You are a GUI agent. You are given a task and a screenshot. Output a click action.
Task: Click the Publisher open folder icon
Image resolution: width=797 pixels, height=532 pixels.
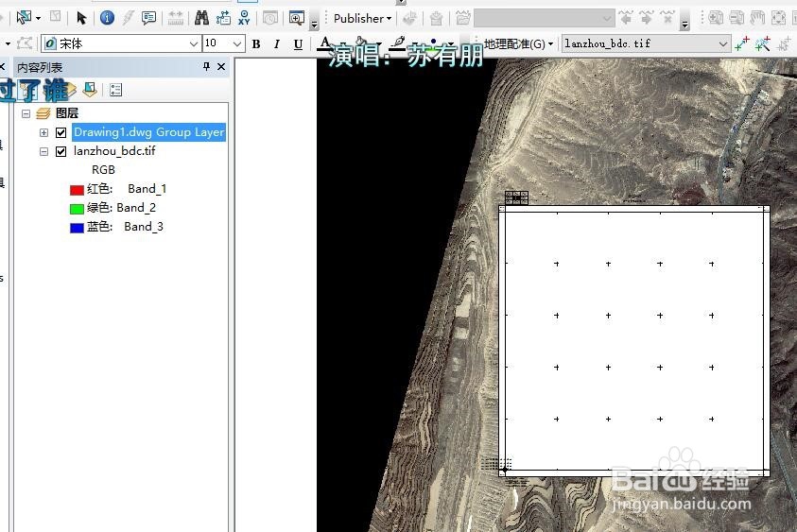coord(463,19)
